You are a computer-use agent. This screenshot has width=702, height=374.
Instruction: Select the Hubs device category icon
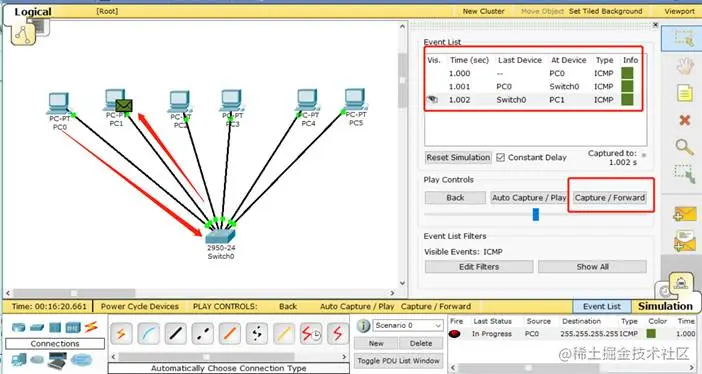pyautogui.click(x=55, y=327)
